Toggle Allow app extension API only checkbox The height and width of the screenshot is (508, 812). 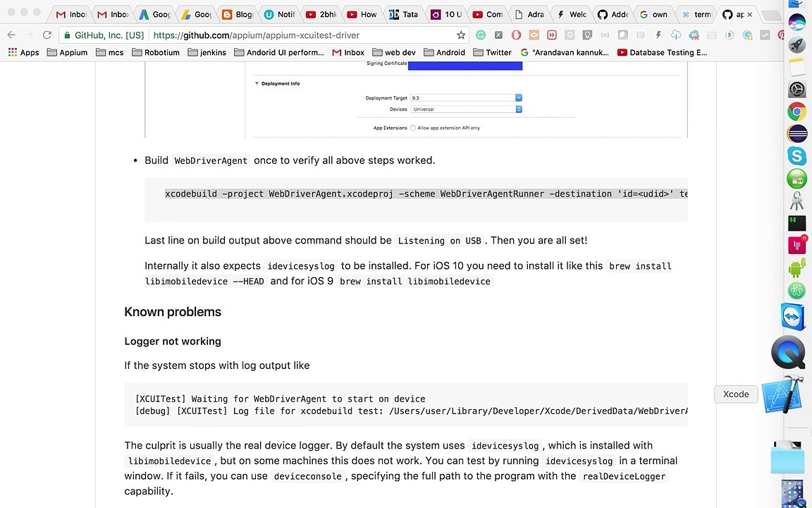click(x=413, y=128)
